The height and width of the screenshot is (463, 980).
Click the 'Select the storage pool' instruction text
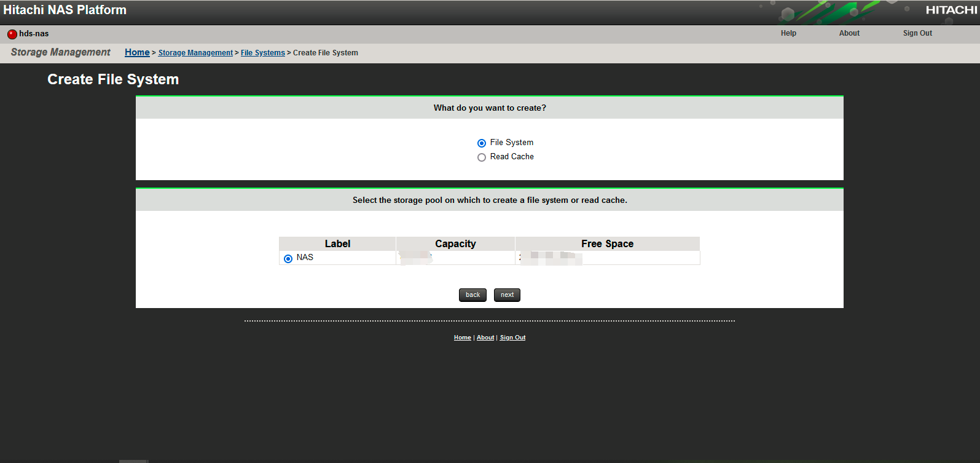490,200
